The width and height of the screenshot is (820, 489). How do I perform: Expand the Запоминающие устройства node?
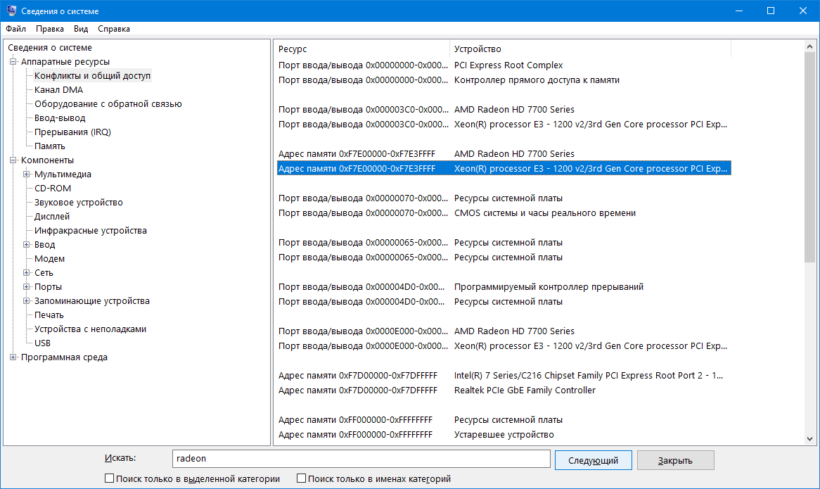point(26,301)
